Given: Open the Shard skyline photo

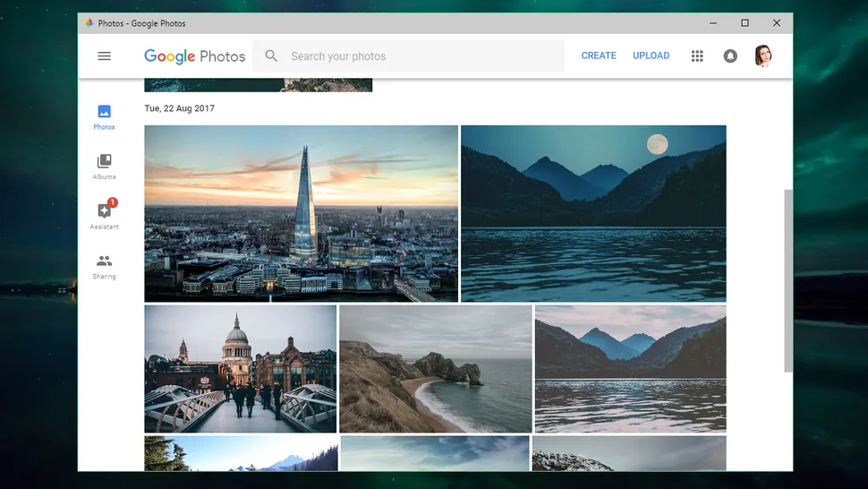Looking at the screenshot, I should pyautogui.click(x=301, y=213).
